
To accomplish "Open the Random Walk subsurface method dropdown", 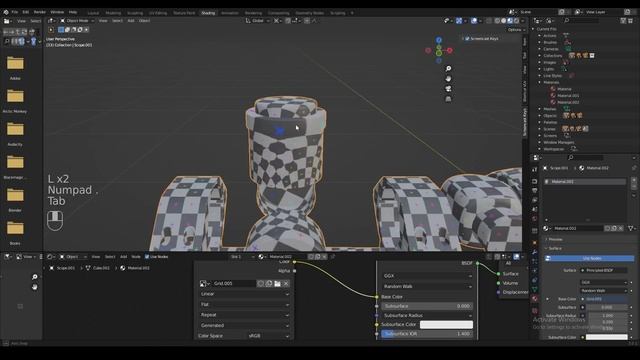I will pyautogui.click(x=427, y=287).
